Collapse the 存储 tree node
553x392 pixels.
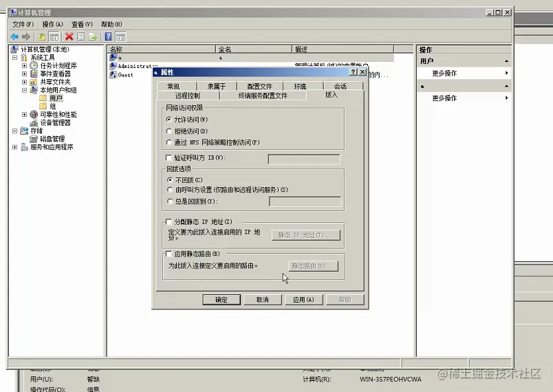(x=15, y=131)
